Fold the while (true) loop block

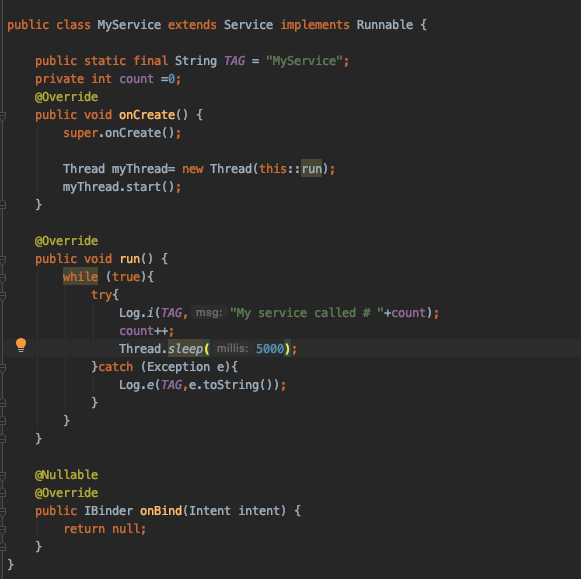(x=3, y=277)
